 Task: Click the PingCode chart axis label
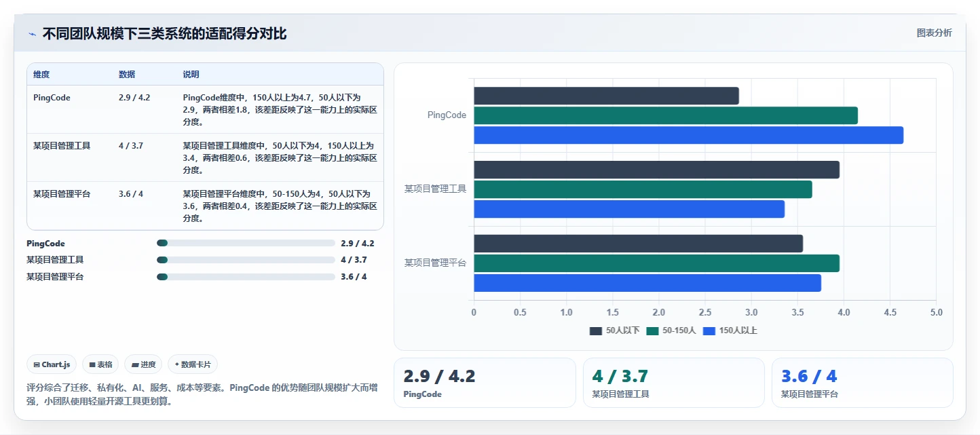[x=447, y=115]
